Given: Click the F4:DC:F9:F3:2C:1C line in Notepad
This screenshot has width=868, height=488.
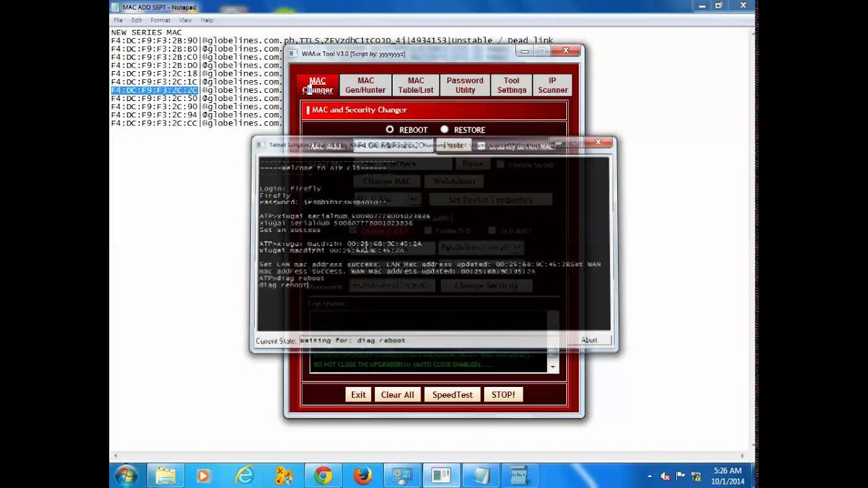Looking at the screenshot, I should [x=196, y=82].
